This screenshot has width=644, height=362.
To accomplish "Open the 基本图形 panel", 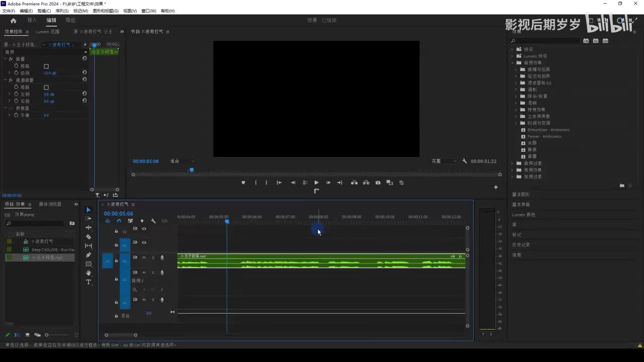I will (x=521, y=195).
